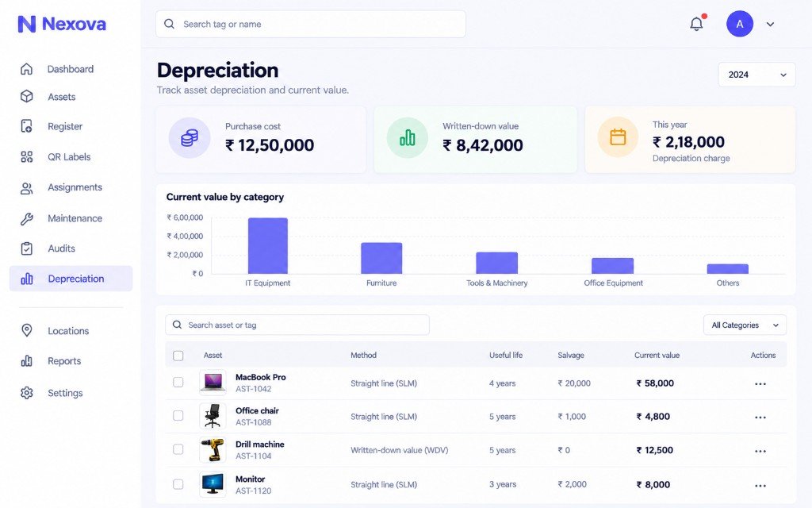Click the Office chair thumbnail
This screenshot has height=508, width=812.
[x=213, y=416]
